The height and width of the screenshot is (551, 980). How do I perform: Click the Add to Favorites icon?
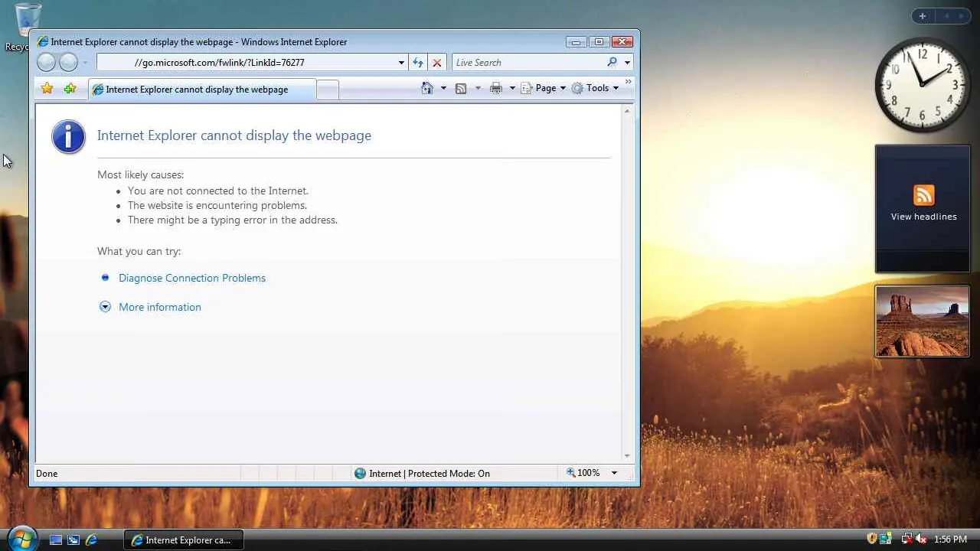[70, 89]
